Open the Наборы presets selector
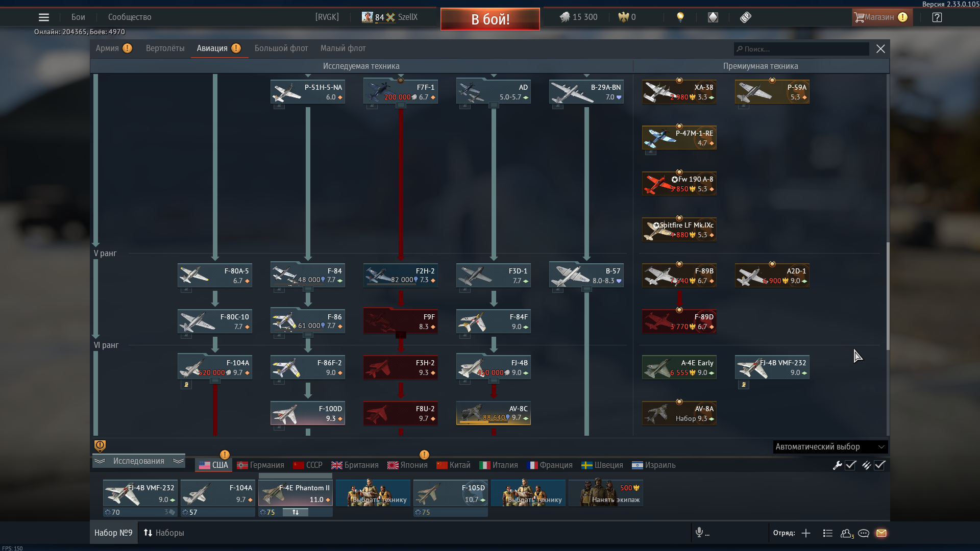The width and height of the screenshot is (980, 551). (164, 533)
